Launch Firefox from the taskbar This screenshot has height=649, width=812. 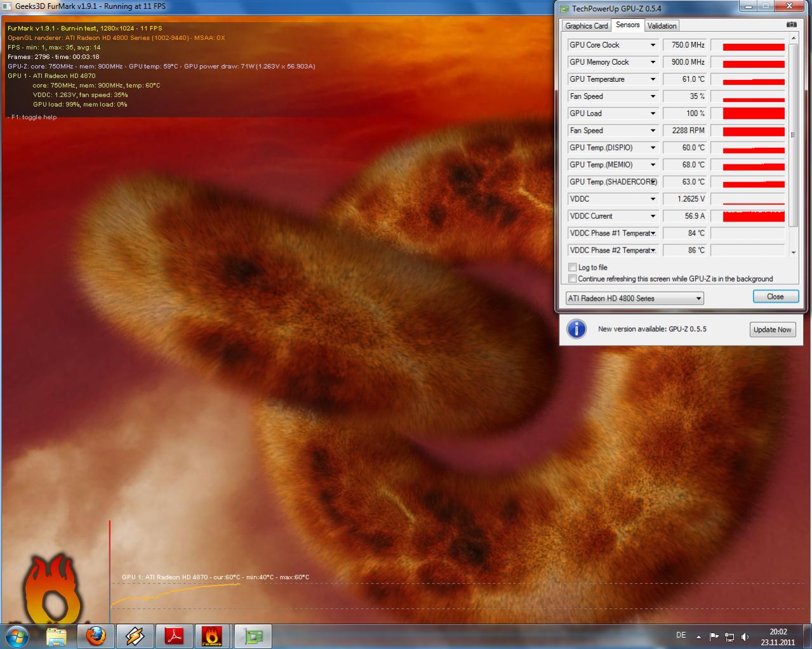pos(96,636)
